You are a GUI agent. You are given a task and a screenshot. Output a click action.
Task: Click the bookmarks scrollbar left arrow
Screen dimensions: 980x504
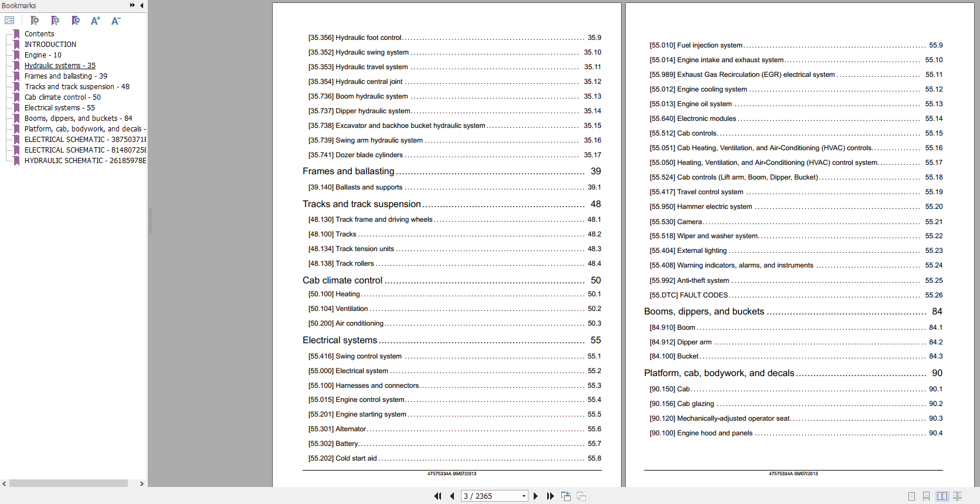point(5,483)
